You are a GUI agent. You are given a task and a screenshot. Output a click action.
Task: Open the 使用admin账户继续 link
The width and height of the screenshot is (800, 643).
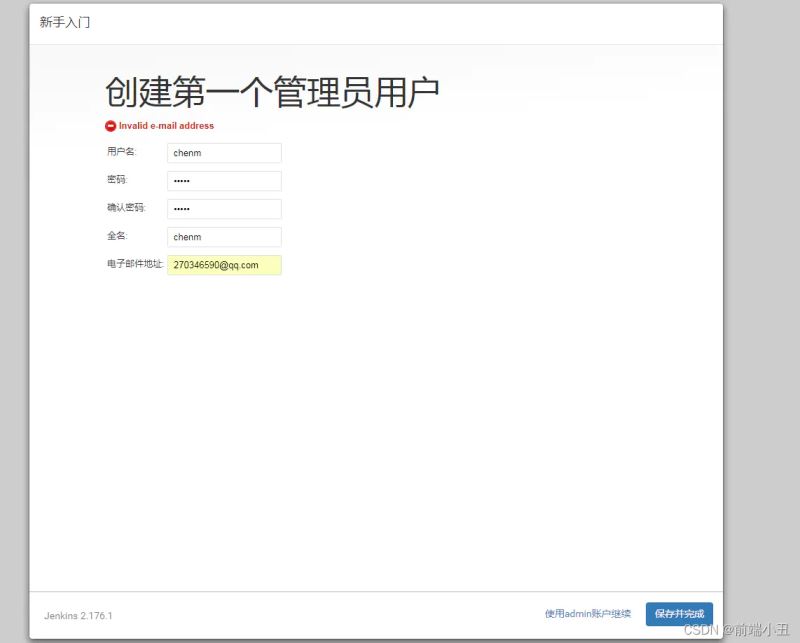point(588,615)
